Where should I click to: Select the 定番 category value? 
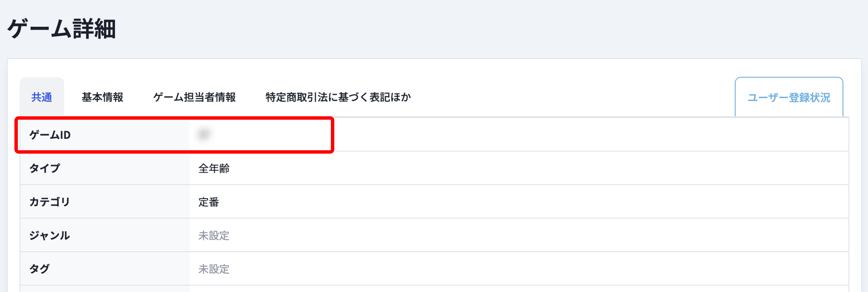point(209,202)
